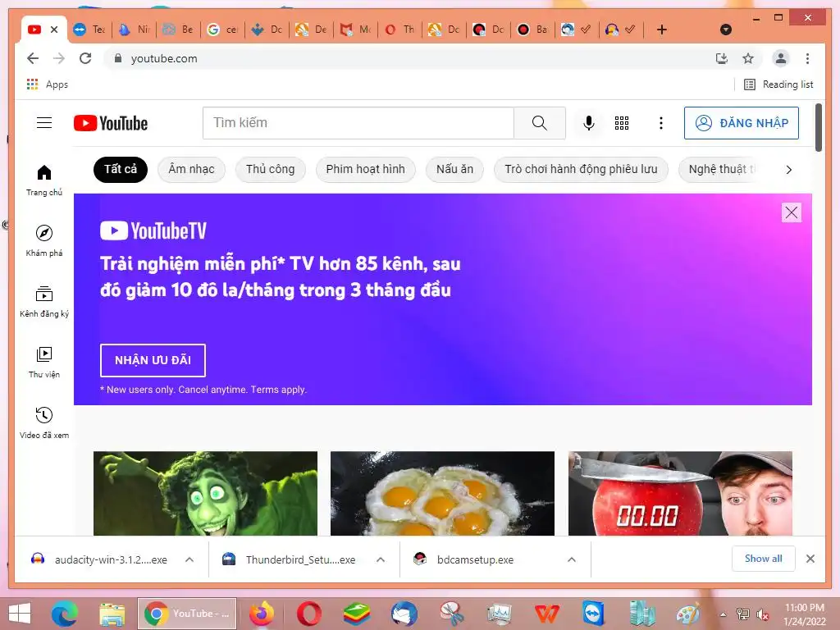Show hidden system tray icons

tap(724, 614)
